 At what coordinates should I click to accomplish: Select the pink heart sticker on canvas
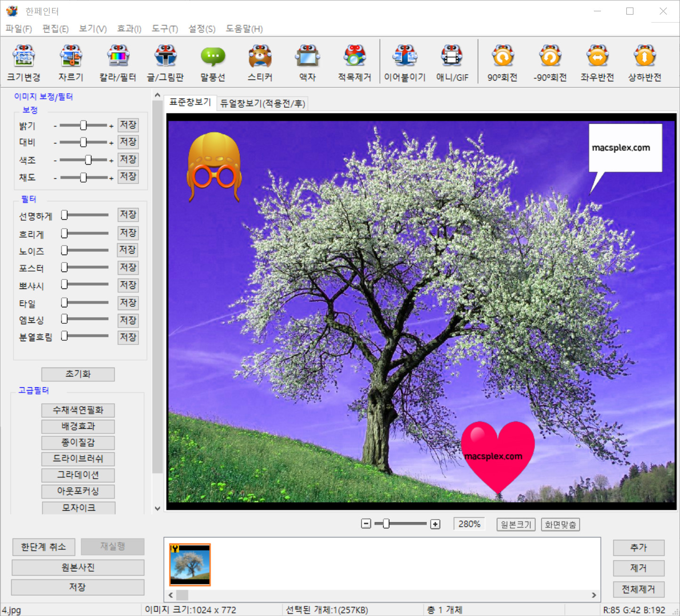pos(498,457)
